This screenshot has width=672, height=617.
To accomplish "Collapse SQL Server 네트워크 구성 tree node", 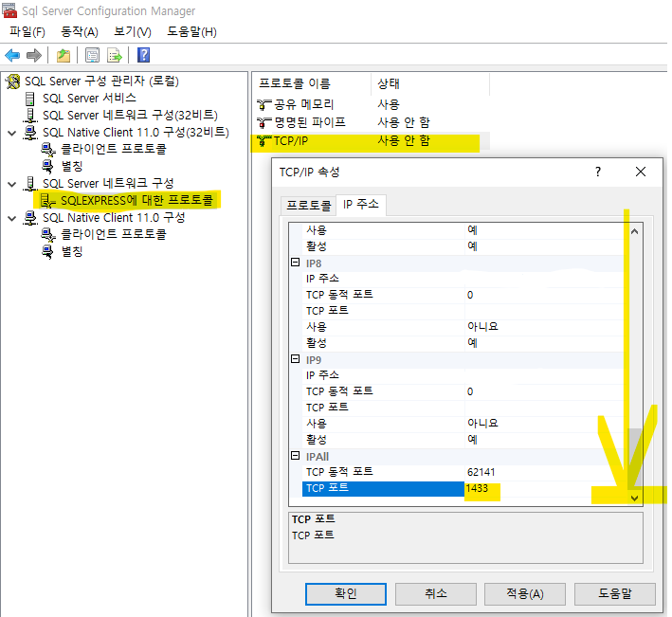I will [12, 184].
